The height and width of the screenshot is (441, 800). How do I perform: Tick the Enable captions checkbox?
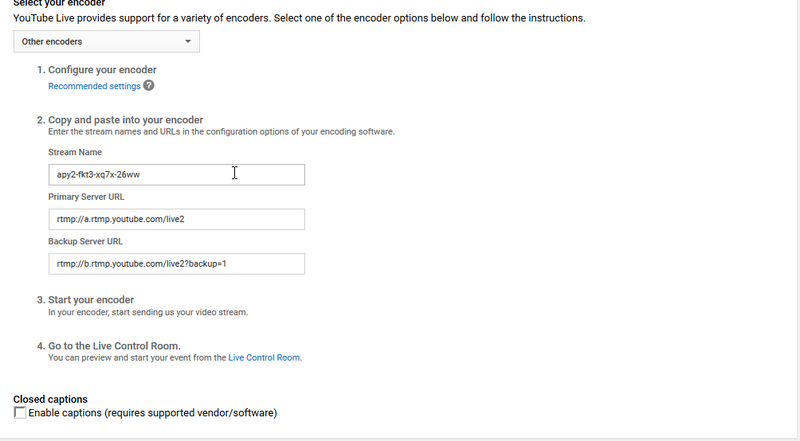pyautogui.click(x=20, y=413)
